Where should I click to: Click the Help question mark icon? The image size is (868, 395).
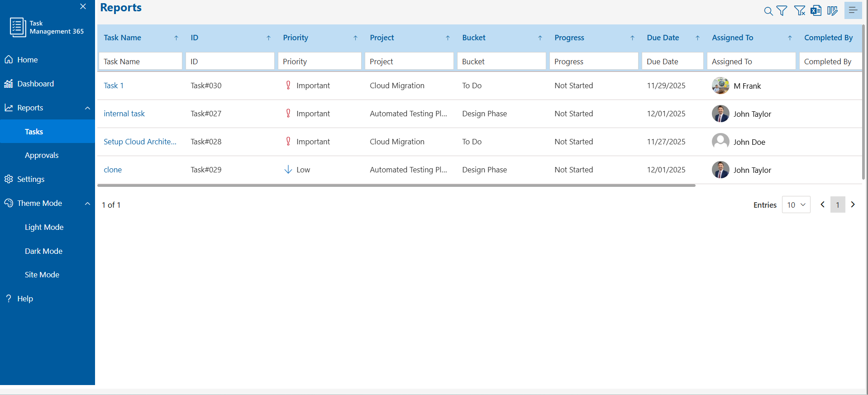9,298
